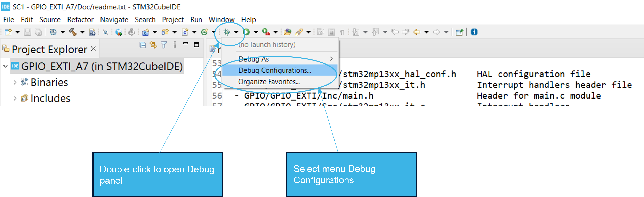Image resolution: width=644 pixels, height=197 pixels.
Task: Click the skip breakpoints icon
Action: (x=105, y=32)
